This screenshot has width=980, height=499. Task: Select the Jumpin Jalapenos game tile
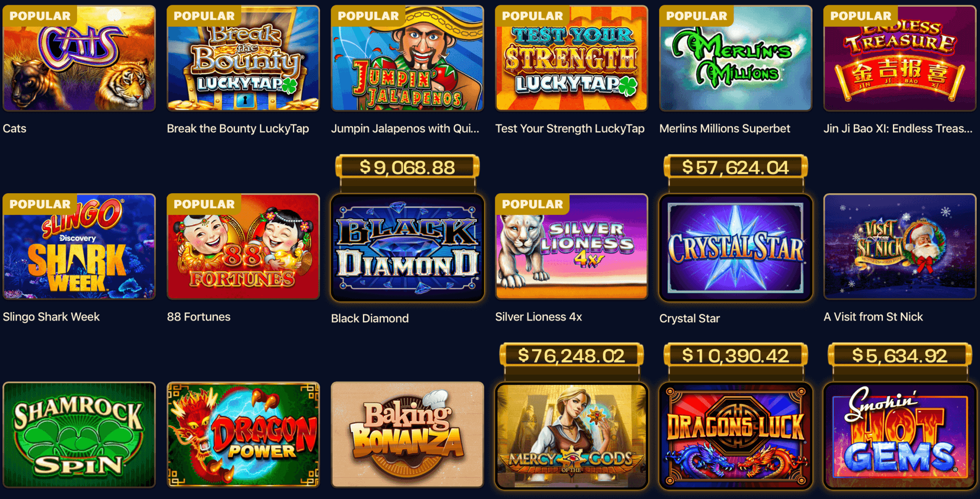pyautogui.click(x=407, y=58)
